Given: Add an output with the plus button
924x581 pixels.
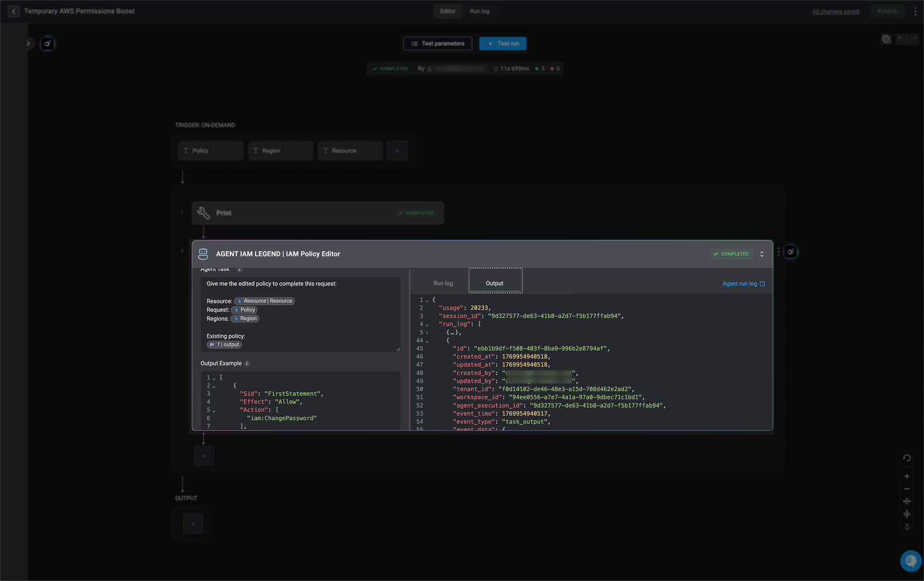Looking at the screenshot, I should [193, 523].
